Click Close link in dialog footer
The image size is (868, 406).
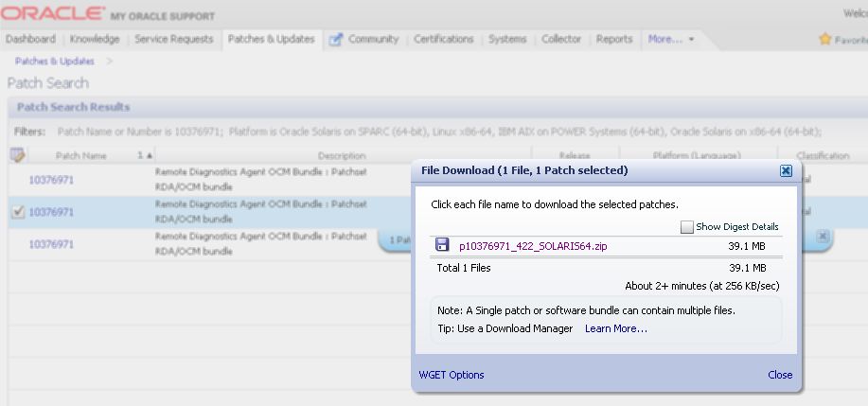[x=780, y=375]
